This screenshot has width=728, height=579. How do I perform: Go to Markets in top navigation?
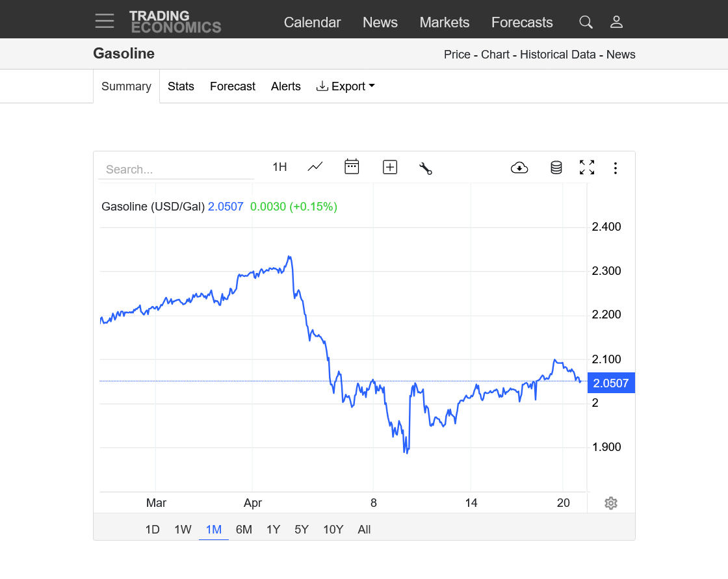pos(444,22)
